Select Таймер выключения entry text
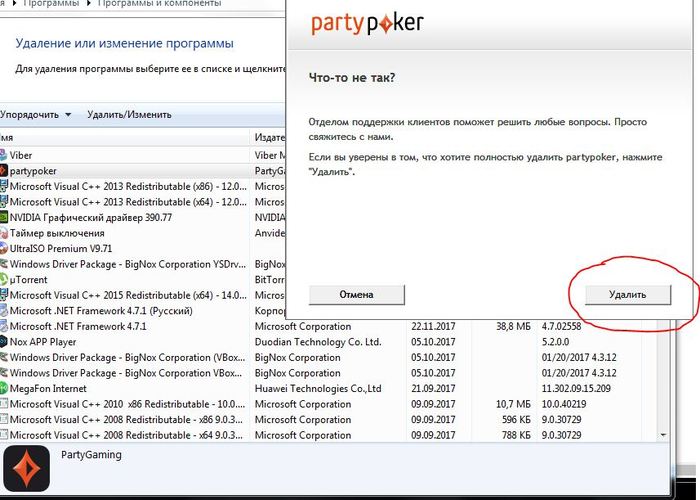700x500 pixels. coord(57,233)
